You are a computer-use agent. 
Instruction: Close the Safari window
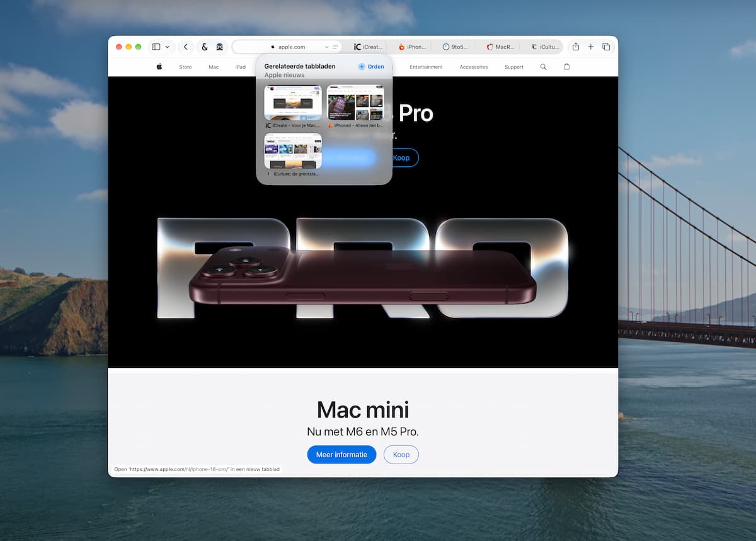[119, 47]
